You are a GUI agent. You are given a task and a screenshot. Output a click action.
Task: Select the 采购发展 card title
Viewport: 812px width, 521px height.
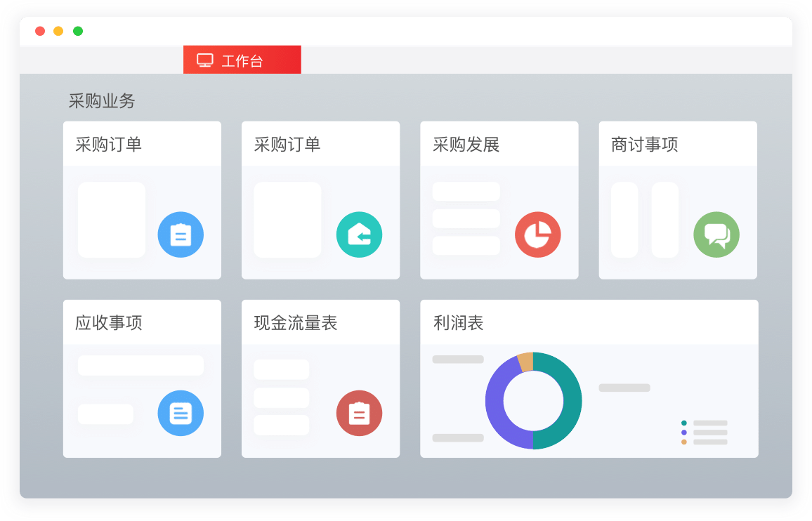click(466, 145)
